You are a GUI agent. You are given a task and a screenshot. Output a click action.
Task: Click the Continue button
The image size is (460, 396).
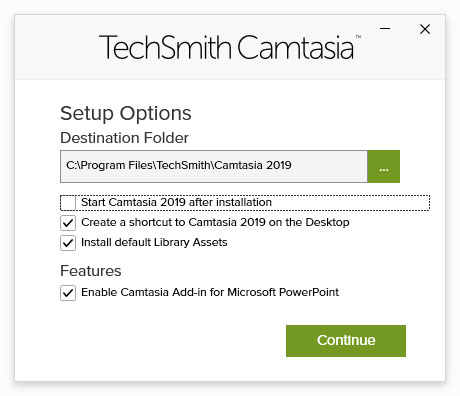[346, 341]
